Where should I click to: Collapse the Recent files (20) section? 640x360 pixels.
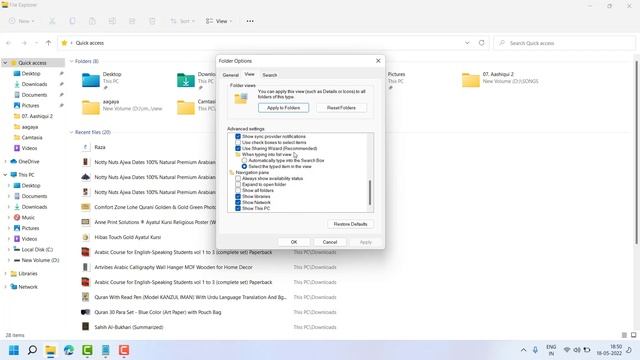(x=71, y=132)
